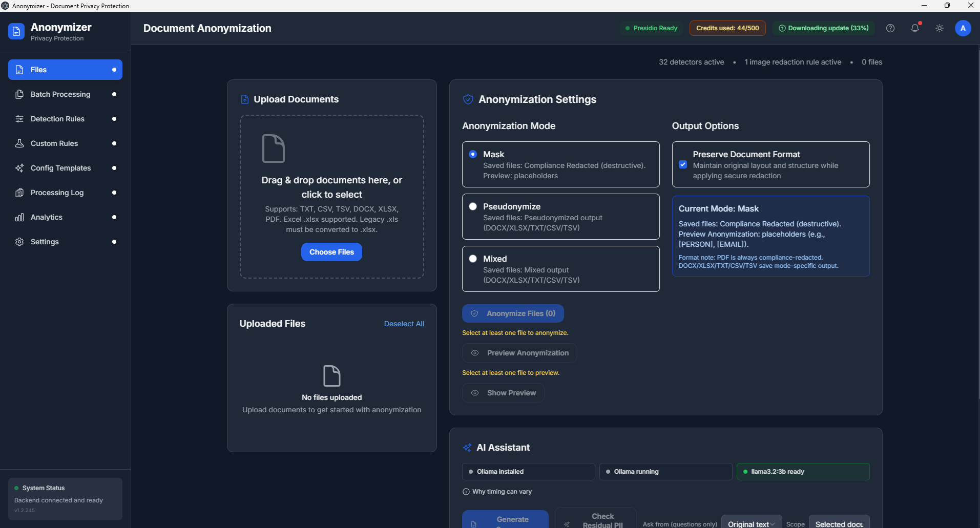Go to Detection Rules page
Image resolution: width=980 pixels, height=528 pixels.
tap(65, 119)
